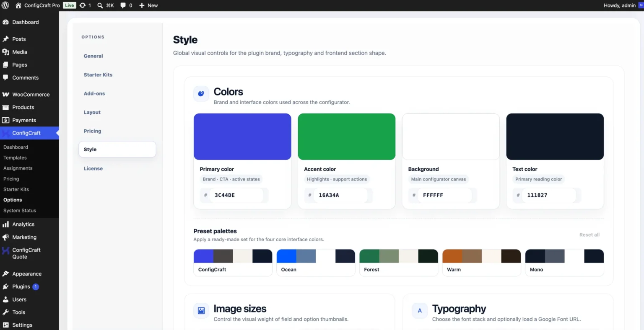Click the Analytics bar chart icon
Screen dimensions: 644x330
pyautogui.click(x=5, y=224)
